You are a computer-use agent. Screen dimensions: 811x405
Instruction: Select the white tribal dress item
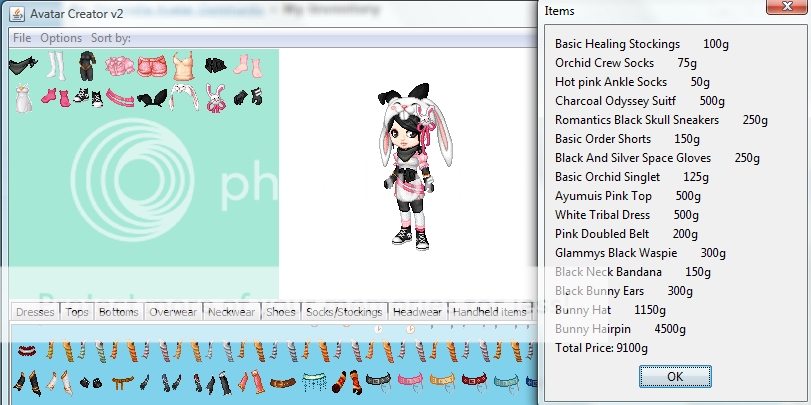coord(24,97)
